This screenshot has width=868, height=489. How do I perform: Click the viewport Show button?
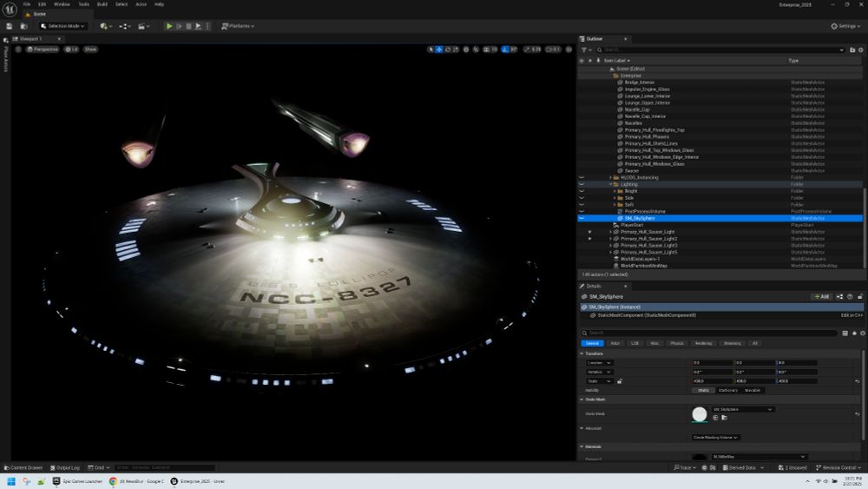90,50
